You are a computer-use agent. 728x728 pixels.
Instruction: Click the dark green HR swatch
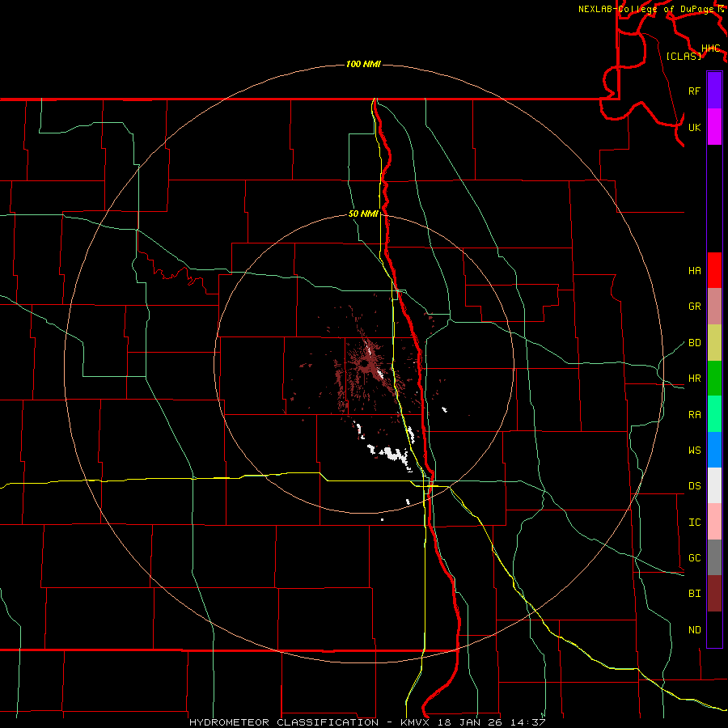click(714, 378)
